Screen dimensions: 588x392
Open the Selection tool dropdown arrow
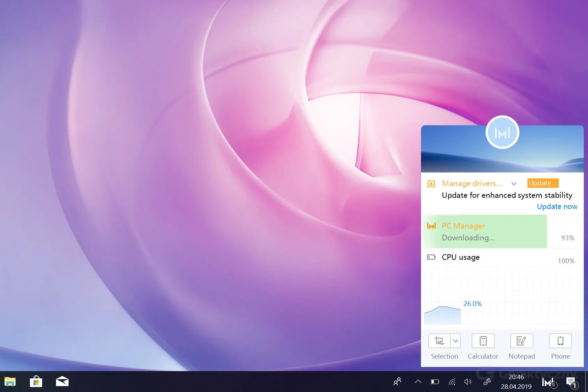pyautogui.click(x=455, y=341)
